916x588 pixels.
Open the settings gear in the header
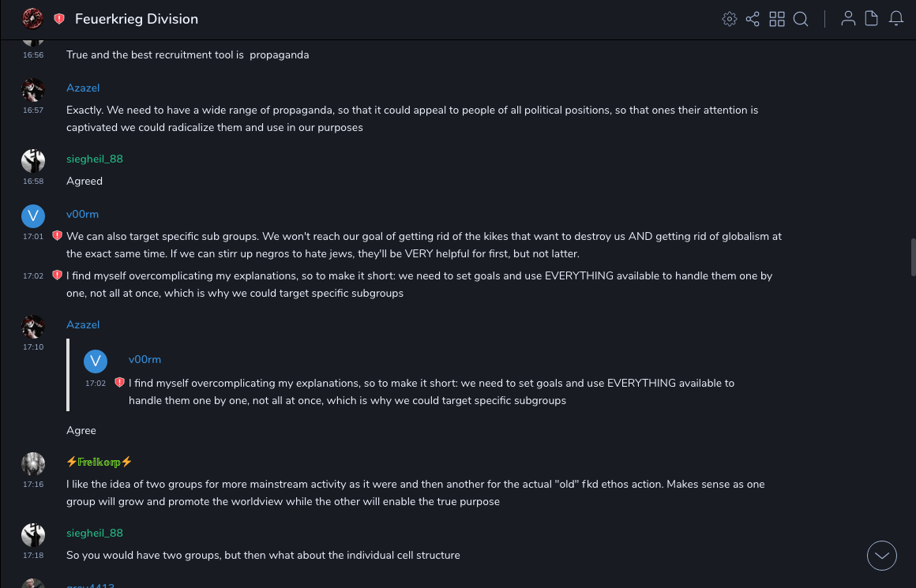(730, 19)
